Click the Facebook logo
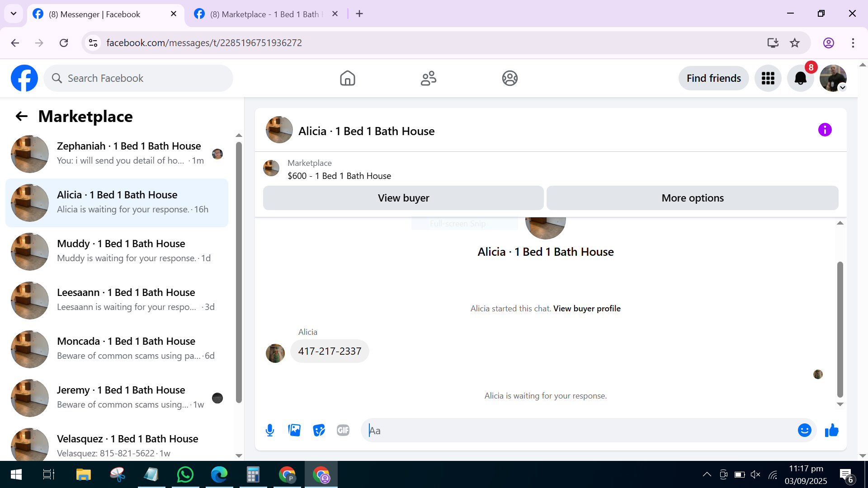868x488 pixels. point(24,78)
